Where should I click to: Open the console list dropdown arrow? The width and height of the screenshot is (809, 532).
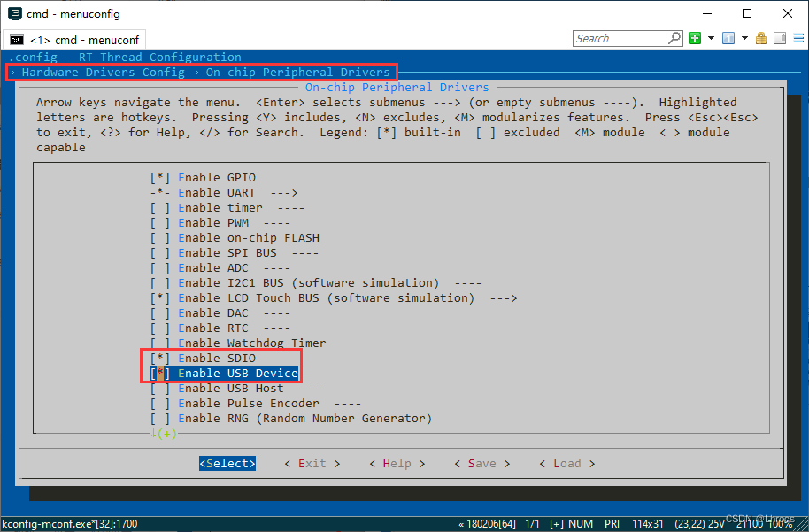(x=744, y=38)
